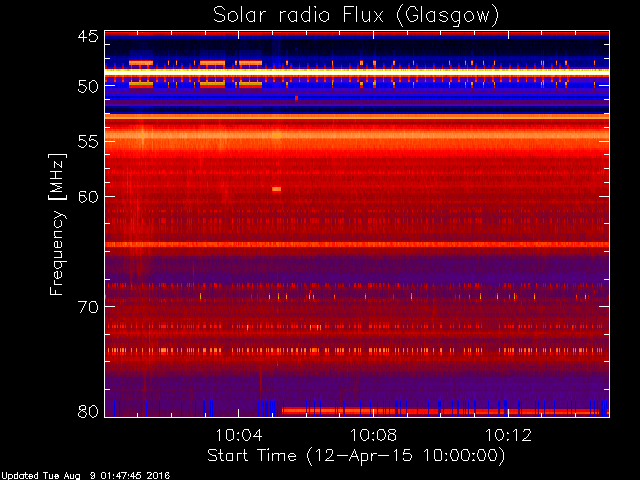640x480 pixels.
Task: Click the bright orange spot near 60 MHz
Action: coord(276,189)
